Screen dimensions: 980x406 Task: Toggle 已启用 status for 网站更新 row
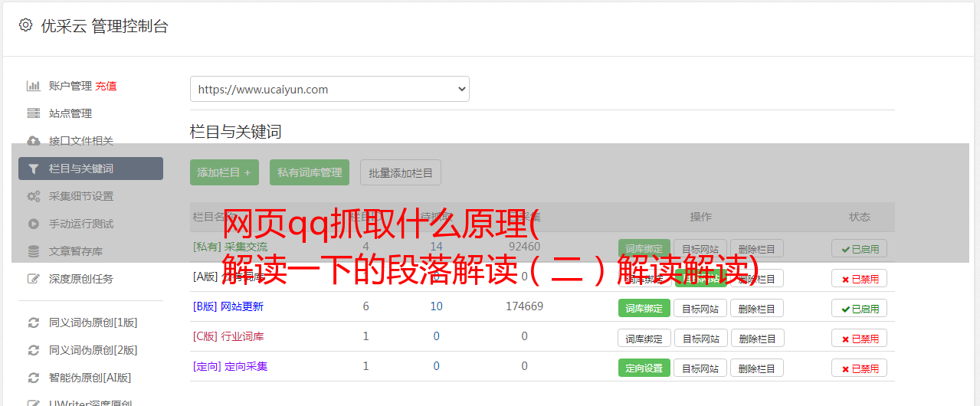pos(859,308)
